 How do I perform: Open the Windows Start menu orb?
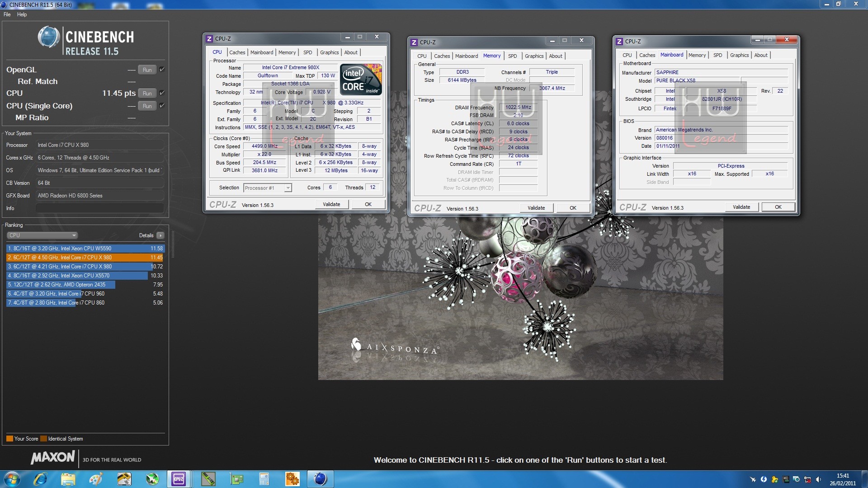click(11, 479)
